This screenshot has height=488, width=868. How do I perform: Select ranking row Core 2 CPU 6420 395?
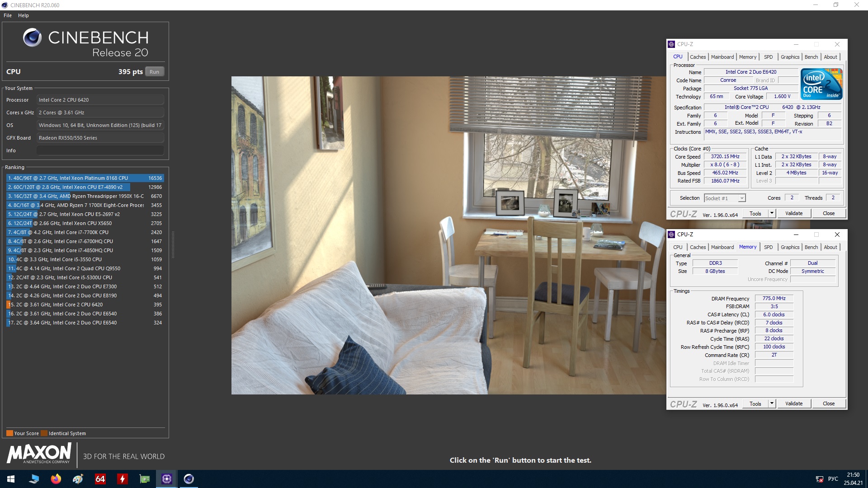tap(85, 305)
